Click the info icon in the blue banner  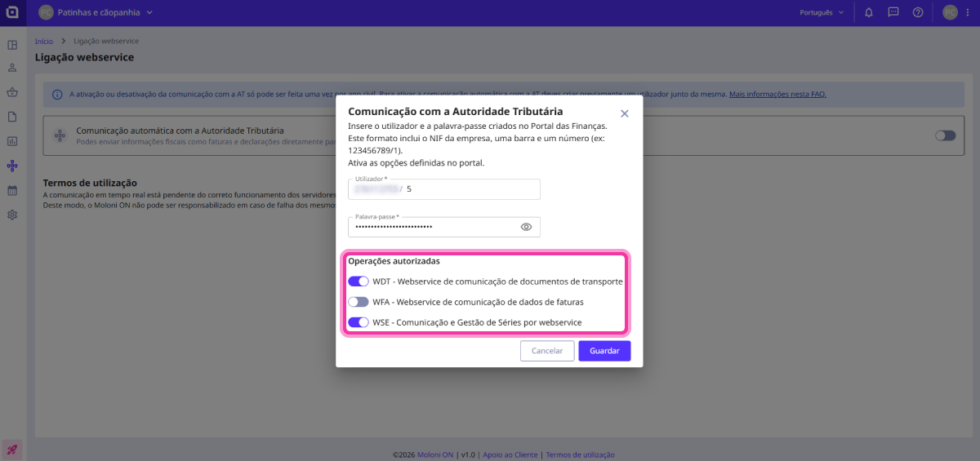tap(56, 94)
